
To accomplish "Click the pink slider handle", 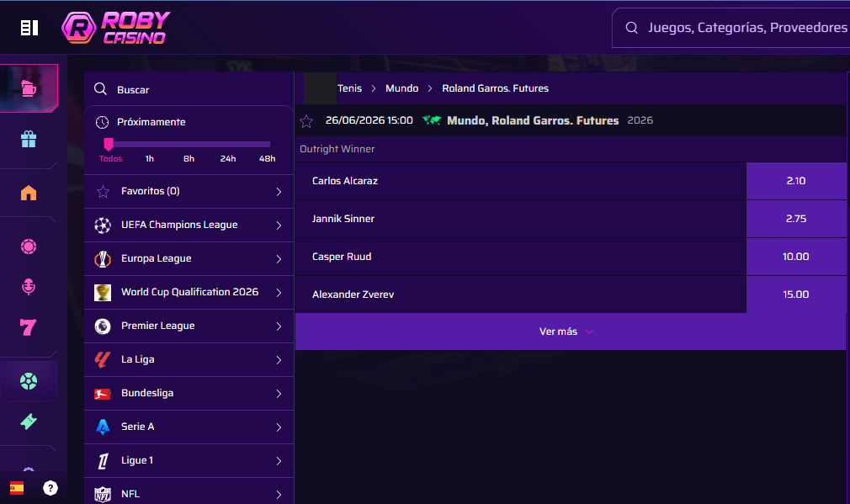I will click(x=109, y=144).
